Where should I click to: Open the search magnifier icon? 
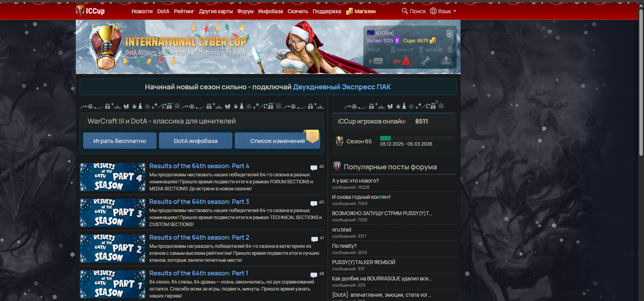(405, 11)
